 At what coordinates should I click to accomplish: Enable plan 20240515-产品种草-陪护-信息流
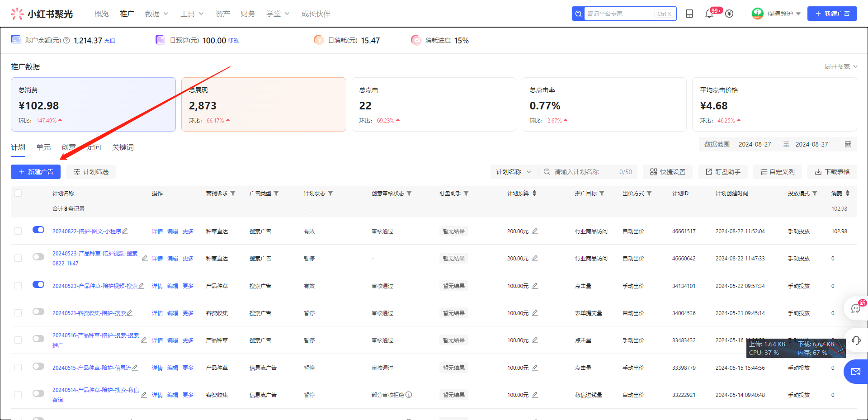[38, 366]
